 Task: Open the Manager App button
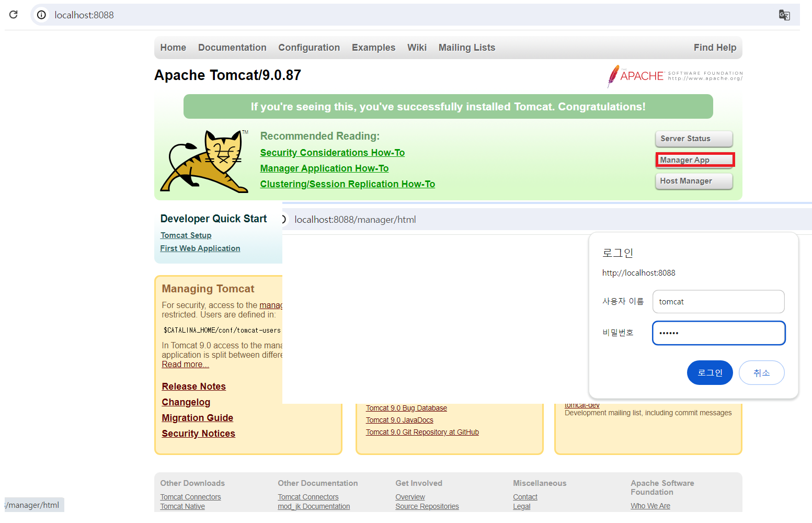(695, 160)
